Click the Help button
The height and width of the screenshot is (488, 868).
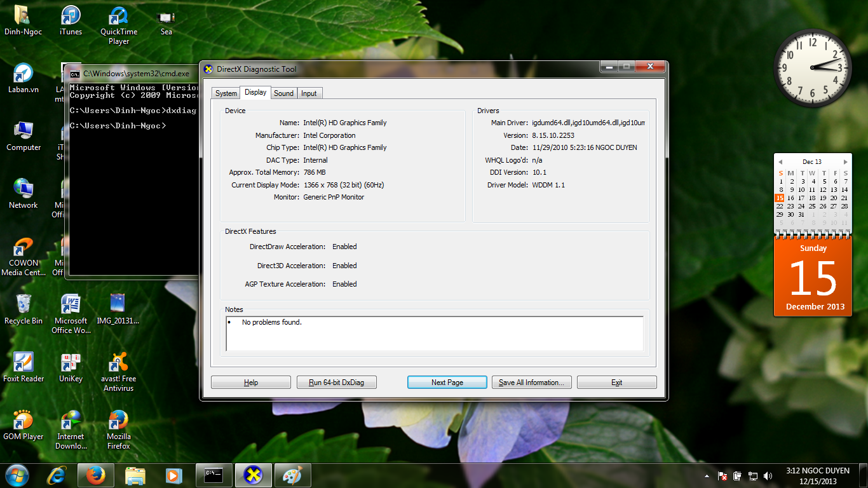(251, 383)
